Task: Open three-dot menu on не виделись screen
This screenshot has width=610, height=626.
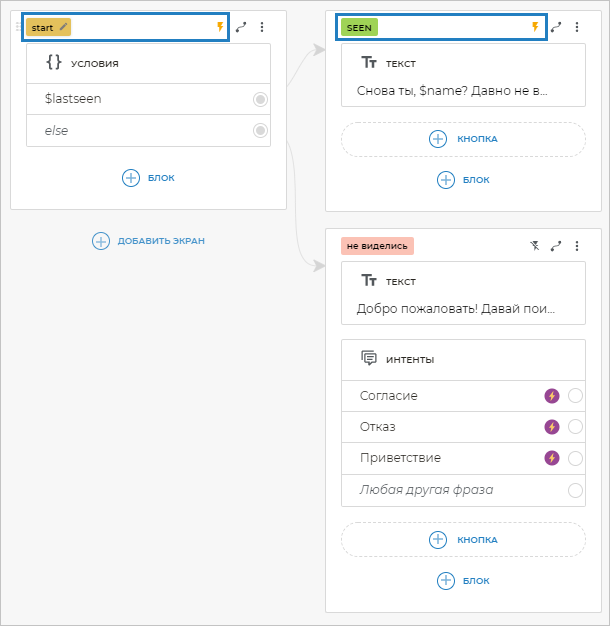Action: click(577, 245)
